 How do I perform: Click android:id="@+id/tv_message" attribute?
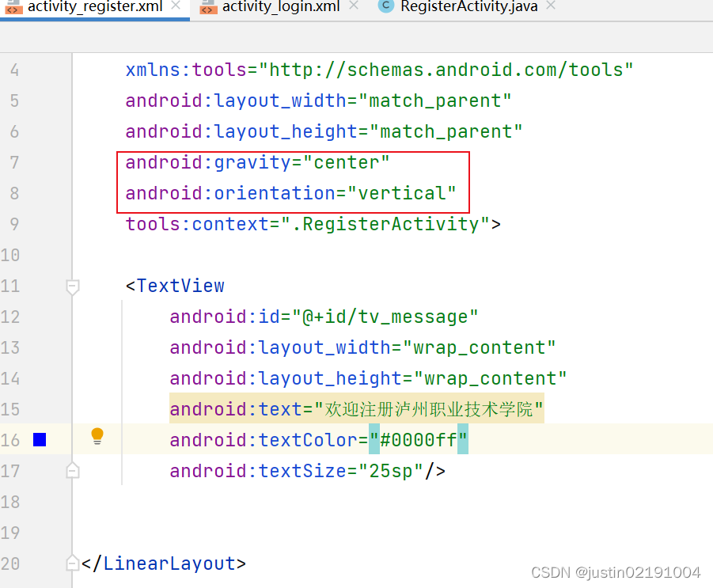tap(324, 317)
